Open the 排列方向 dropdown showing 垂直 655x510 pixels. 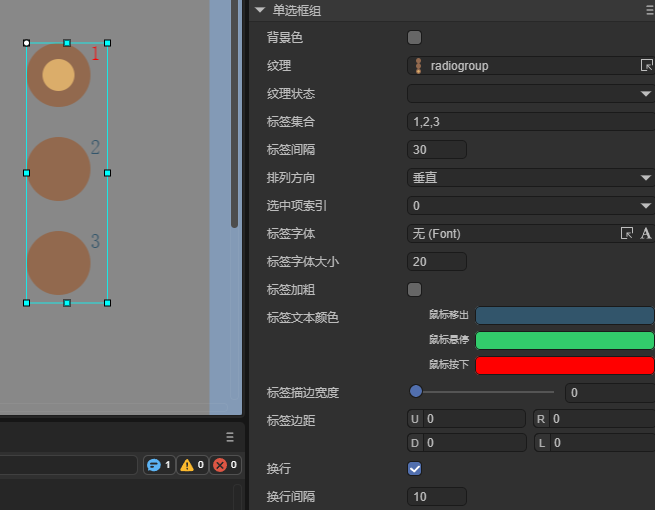pyautogui.click(x=530, y=178)
